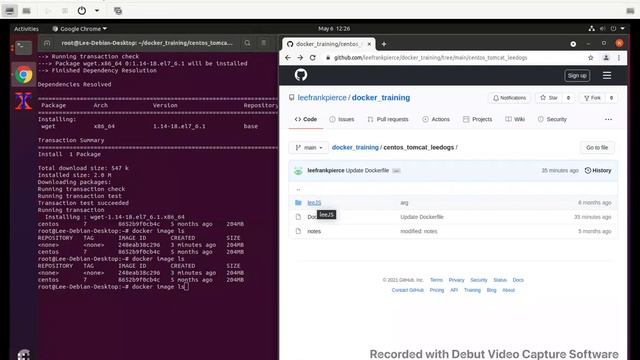The width and height of the screenshot is (640, 360).
Task: Click Terms footer link
Action: pos(436,280)
